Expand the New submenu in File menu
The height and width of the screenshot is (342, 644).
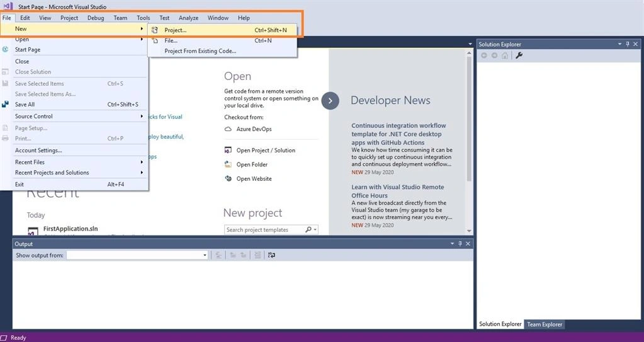point(74,29)
